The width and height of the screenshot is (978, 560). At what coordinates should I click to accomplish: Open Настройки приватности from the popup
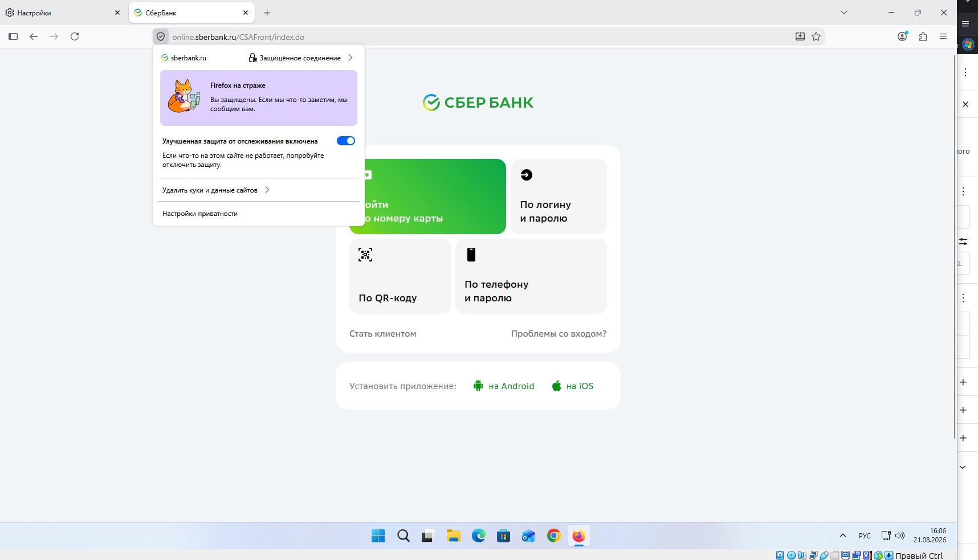[200, 214]
